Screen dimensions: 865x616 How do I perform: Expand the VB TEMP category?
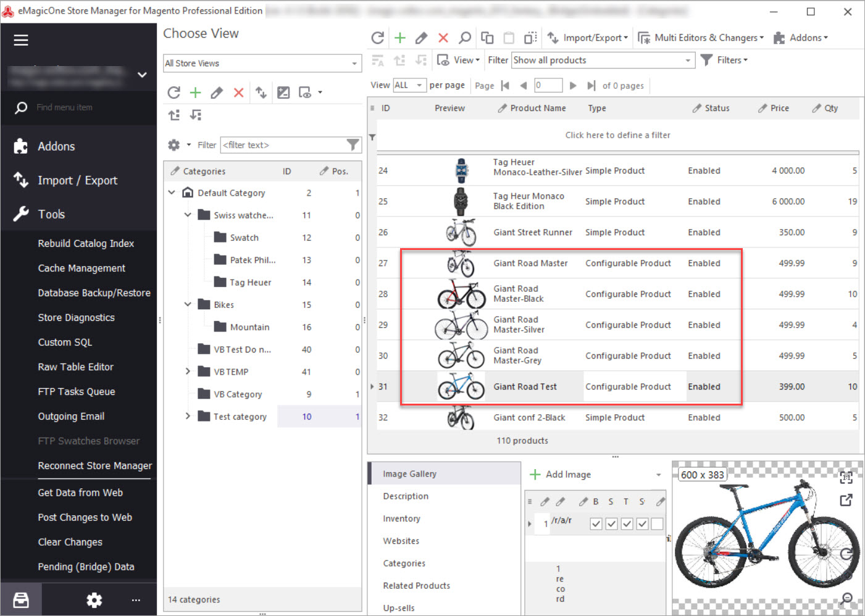click(x=188, y=372)
